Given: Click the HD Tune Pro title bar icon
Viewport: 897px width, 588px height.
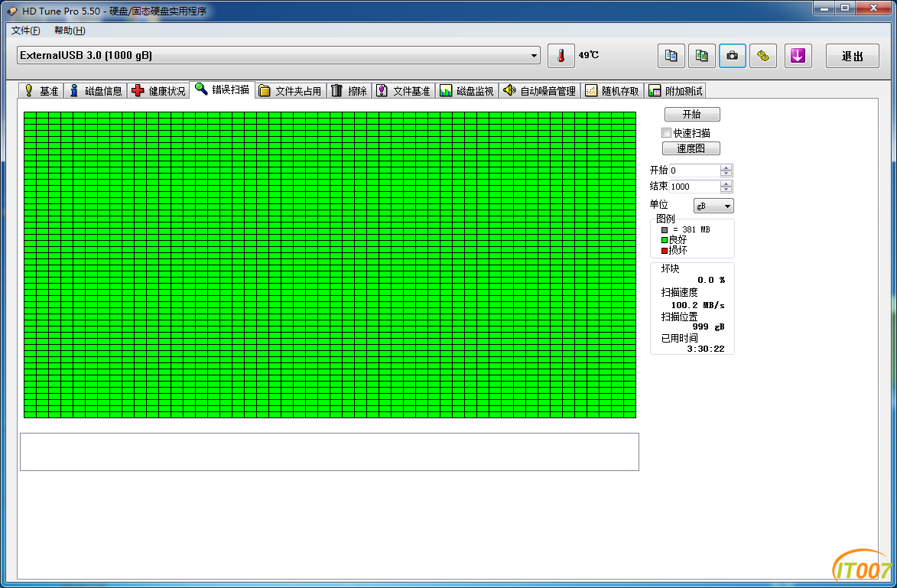Looking at the screenshot, I should [12, 11].
